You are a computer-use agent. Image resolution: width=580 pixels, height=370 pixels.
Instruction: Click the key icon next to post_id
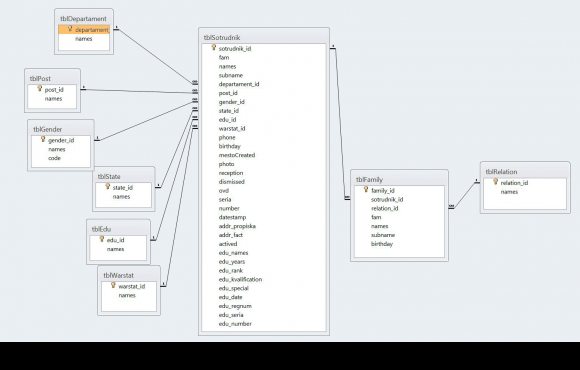40,88
